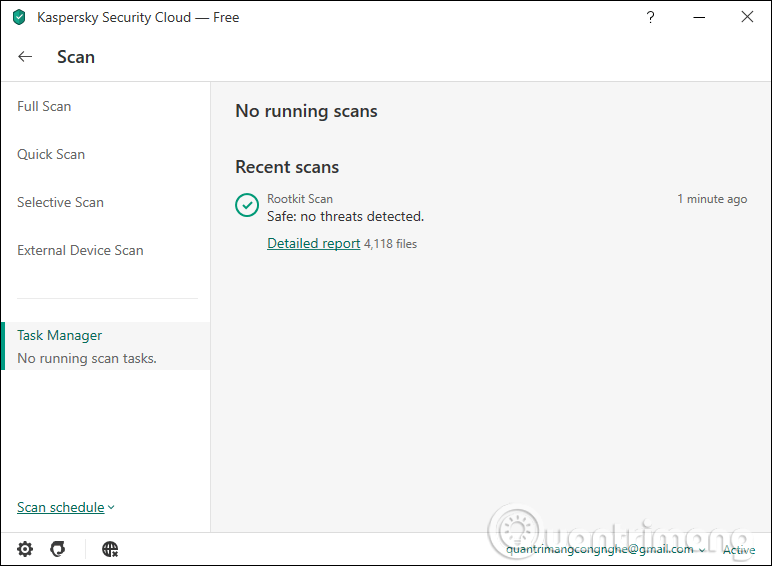
Task: Open the support agent icon in footer
Action: click(58, 549)
